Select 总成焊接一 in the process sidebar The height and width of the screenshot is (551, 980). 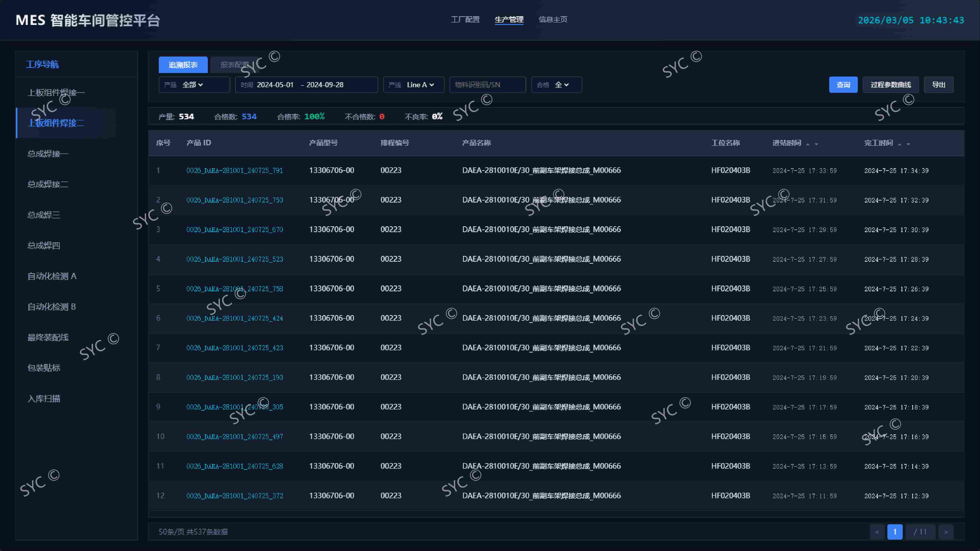click(x=48, y=154)
